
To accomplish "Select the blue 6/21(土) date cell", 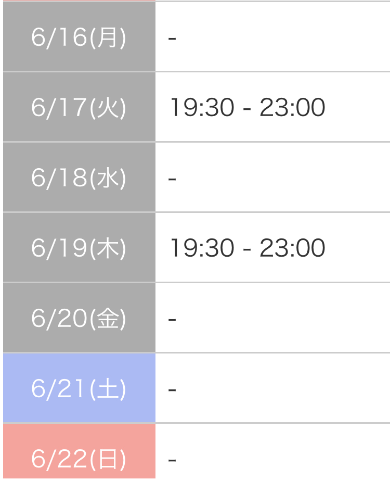I will [x=79, y=388].
